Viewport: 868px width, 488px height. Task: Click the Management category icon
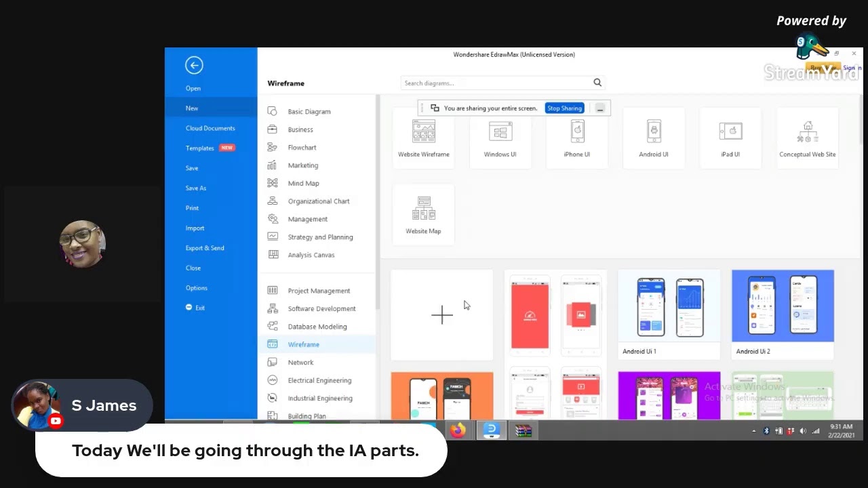[273, 219]
